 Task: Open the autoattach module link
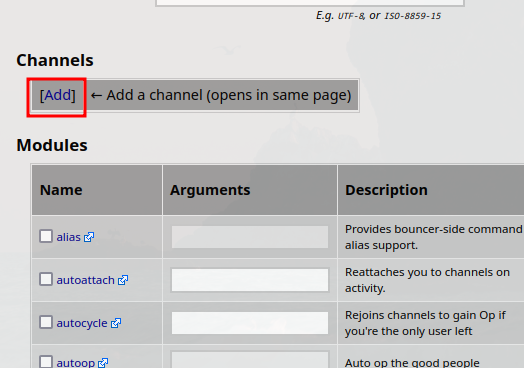click(86, 280)
